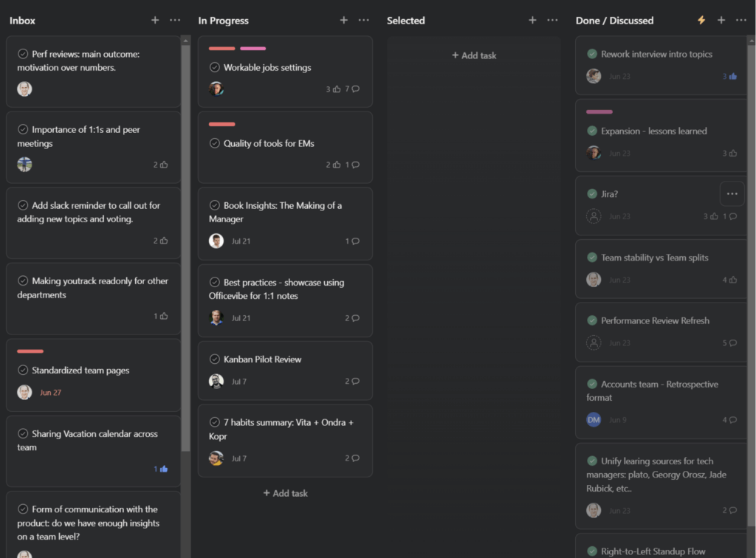Add a task via Inbox plus icon
Screen dimensions: 756x558
[155, 21]
